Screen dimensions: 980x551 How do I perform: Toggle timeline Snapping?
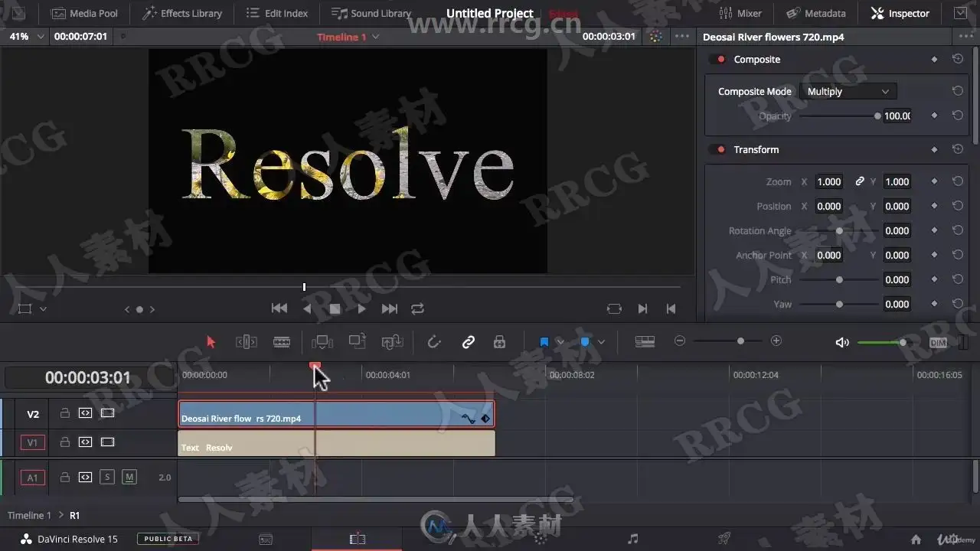pyautogui.click(x=434, y=342)
